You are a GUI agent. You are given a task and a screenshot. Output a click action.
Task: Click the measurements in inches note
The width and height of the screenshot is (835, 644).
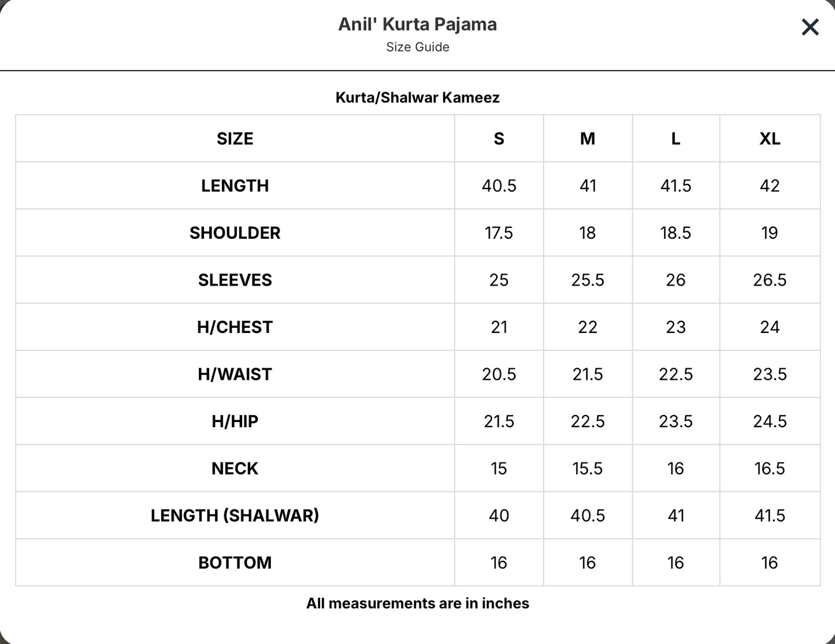coord(418,604)
